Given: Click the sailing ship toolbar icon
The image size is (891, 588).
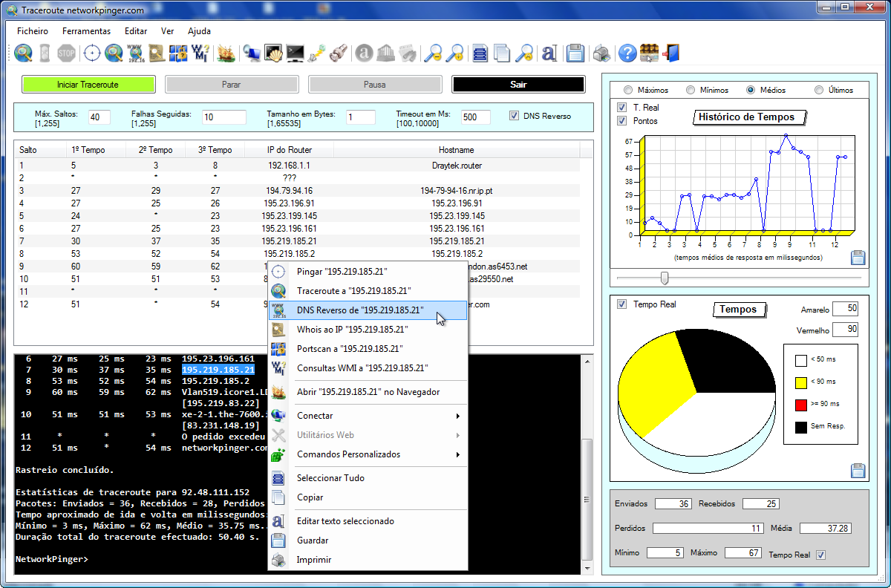Looking at the screenshot, I should 226,53.
